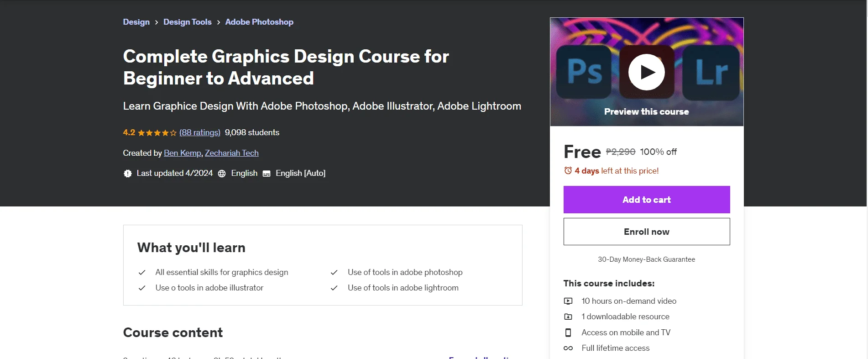Click the Photoshop Ps icon in preview
The height and width of the screenshot is (359, 868).
pyautogui.click(x=584, y=72)
